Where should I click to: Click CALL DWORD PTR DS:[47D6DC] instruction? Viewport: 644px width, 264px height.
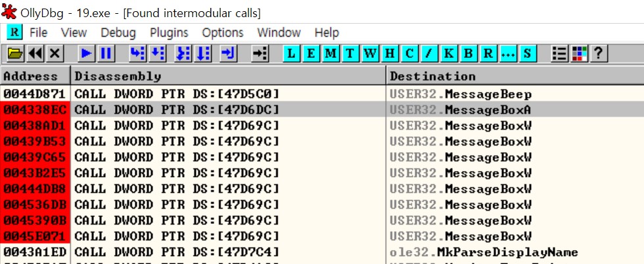click(177, 110)
